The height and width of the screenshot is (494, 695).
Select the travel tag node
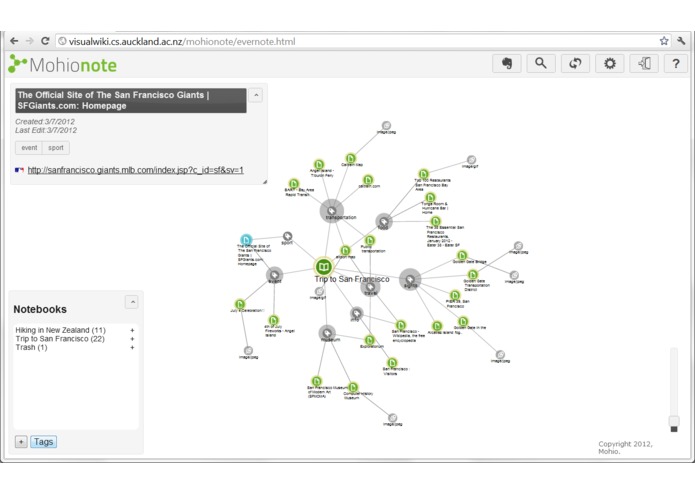[371, 287]
